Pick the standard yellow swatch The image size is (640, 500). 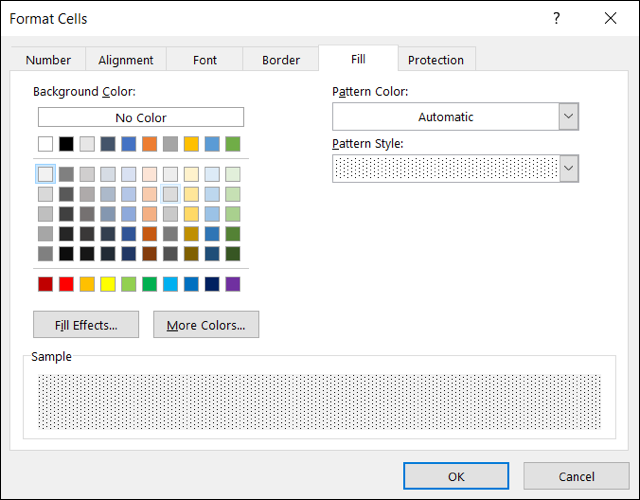click(x=108, y=284)
